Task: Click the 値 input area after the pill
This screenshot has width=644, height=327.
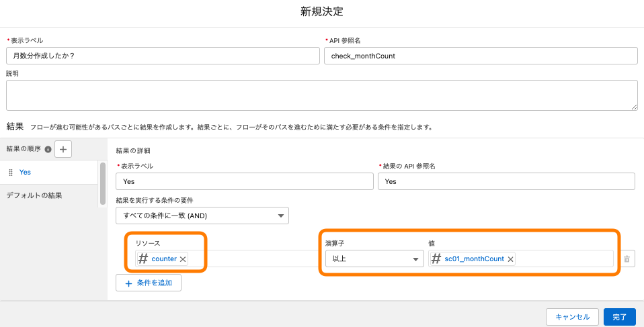Action: (564, 259)
